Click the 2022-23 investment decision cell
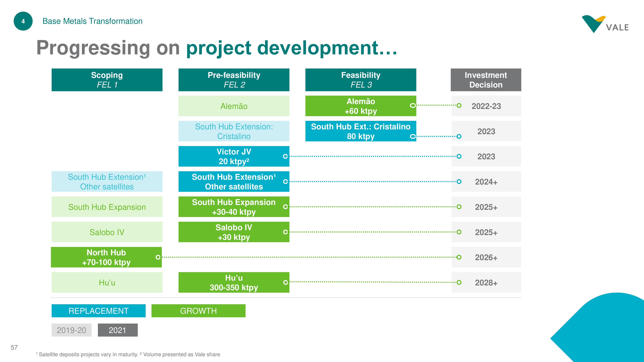The width and height of the screenshot is (644, 362). click(x=486, y=106)
